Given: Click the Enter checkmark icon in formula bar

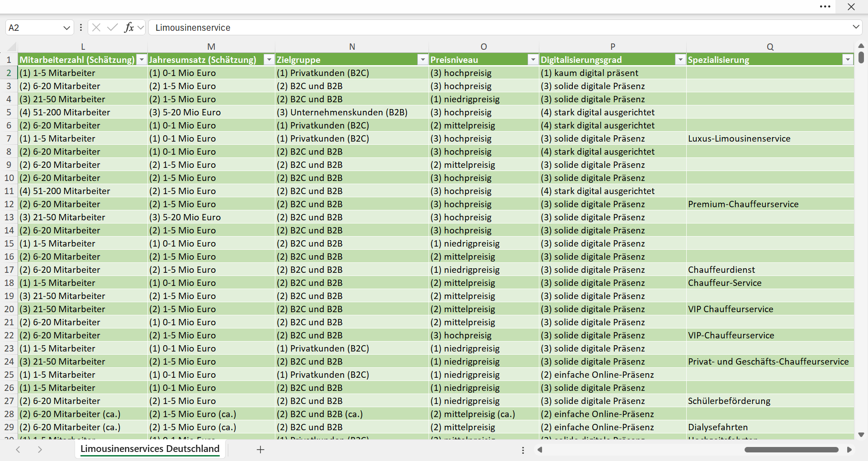Looking at the screenshot, I should (x=113, y=28).
